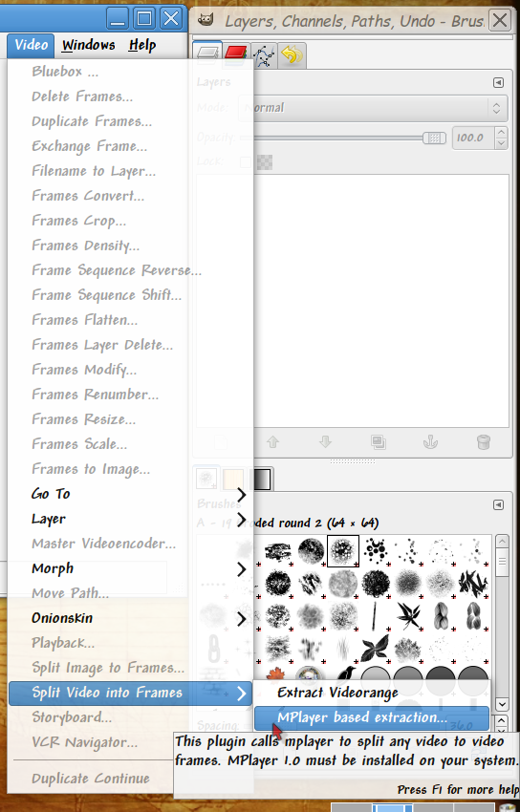Open the Layers tab icon
The height and width of the screenshot is (812, 520).
click(207, 53)
